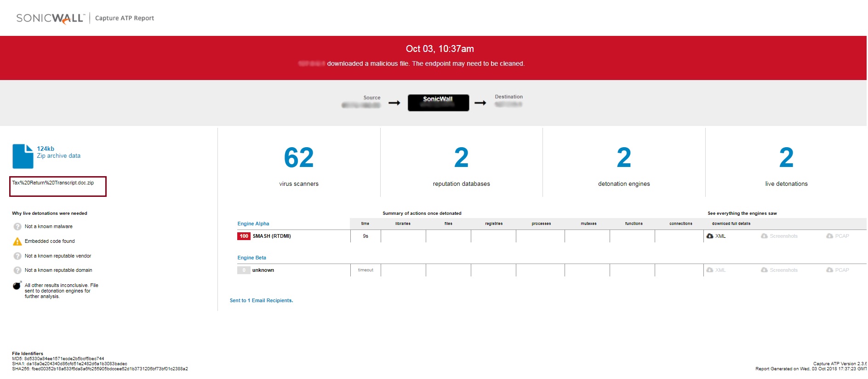Click the MD5 hash line
Image resolution: width=868 pixels, height=379 pixels.
[x=58, y=359]
